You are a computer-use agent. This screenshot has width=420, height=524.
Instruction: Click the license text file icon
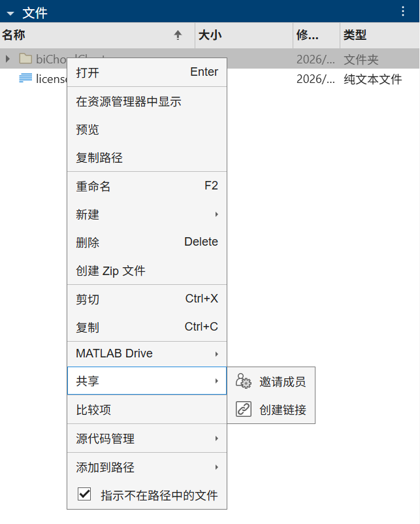click(x=25, y=78)
